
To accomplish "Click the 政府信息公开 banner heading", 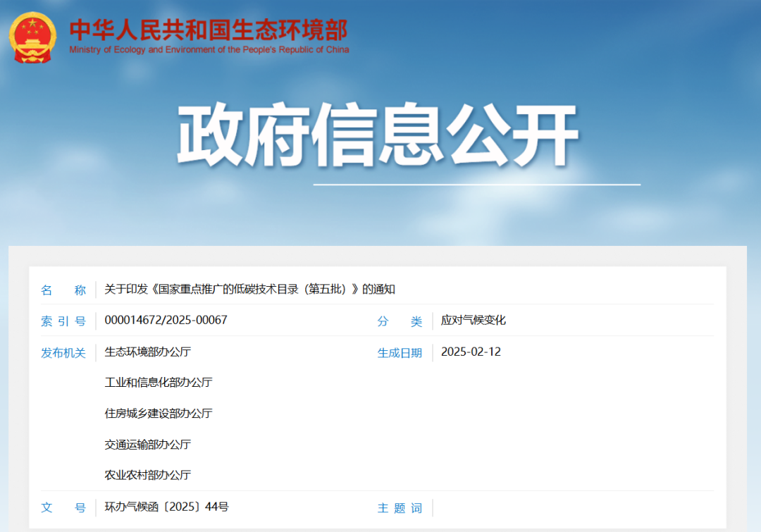I will pos(378,135).
